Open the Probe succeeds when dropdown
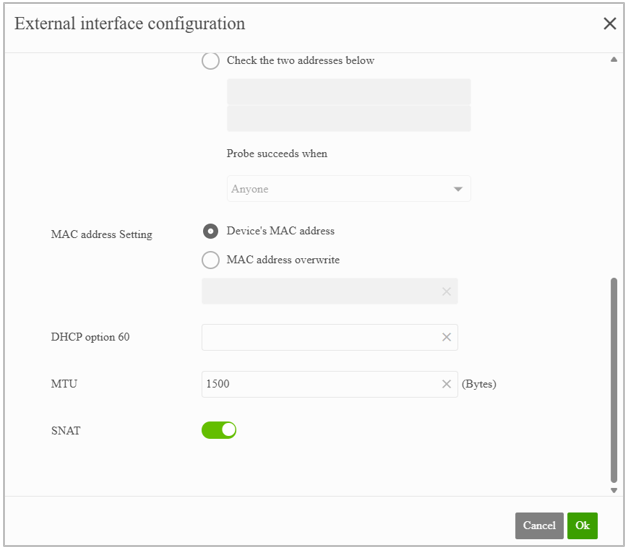Screen dimensions: 629x553 coord(349,189)
